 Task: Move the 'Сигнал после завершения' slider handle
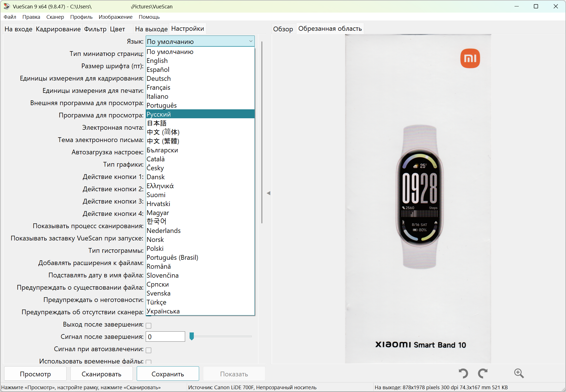pyautogui.click(x=192, y=336)
